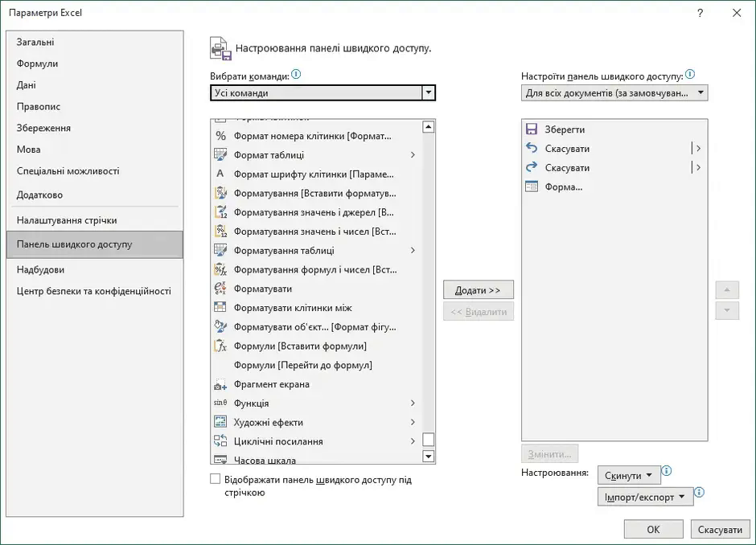This screenshot has width=756, height=545.
Task: Click the command list scrollbar thumb
Action: (x=428, y=440)
